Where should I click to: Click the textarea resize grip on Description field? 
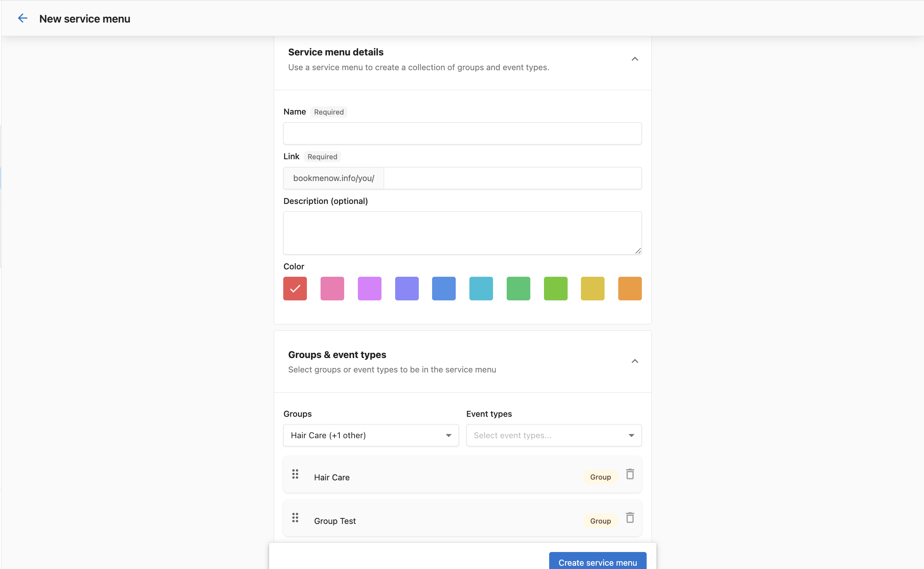(637, 251)
